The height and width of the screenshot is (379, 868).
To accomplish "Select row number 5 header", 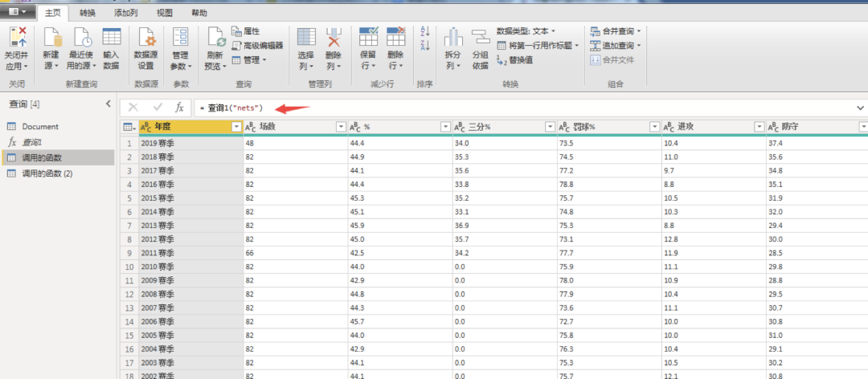I will [129, 198].
